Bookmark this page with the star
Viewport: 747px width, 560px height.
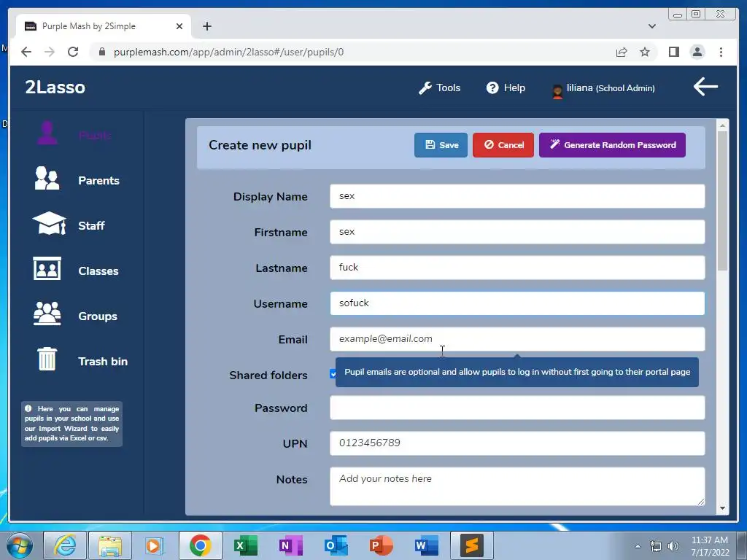tap(645, 52)
